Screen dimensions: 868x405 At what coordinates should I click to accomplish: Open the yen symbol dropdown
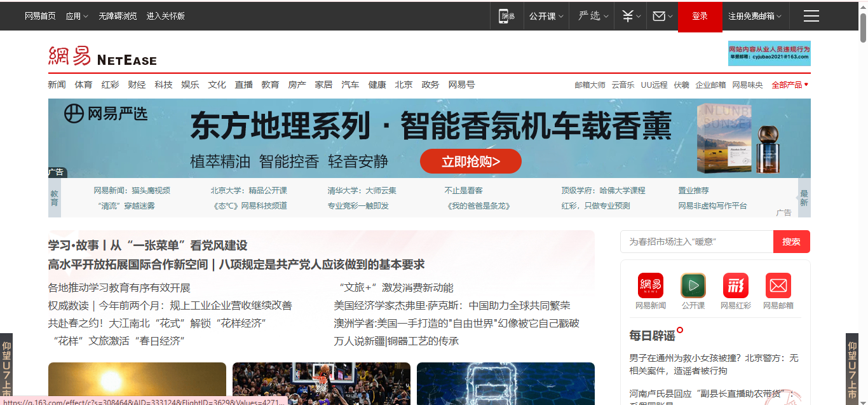pos(630,17)
